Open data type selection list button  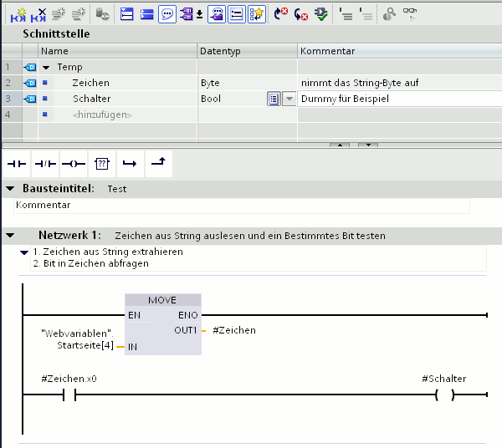click(x=274, y=99)
